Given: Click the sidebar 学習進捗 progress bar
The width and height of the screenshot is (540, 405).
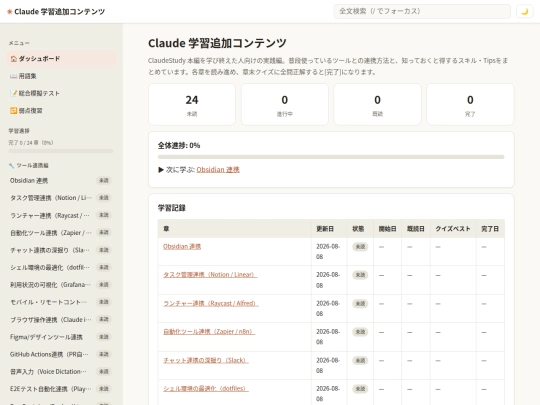Looking at the screenshot, I should 61,151.
